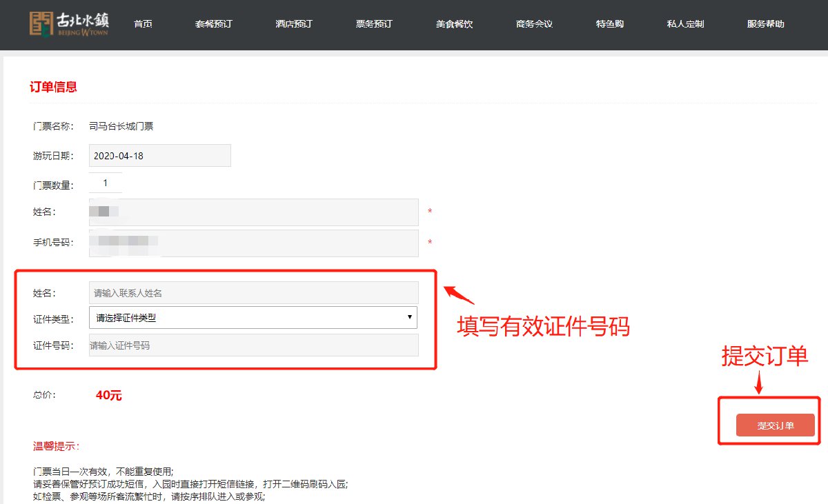The image size is (828, 504).
Task: Focus the 请输入联系人姓名 field
Action: pos(254,293)
